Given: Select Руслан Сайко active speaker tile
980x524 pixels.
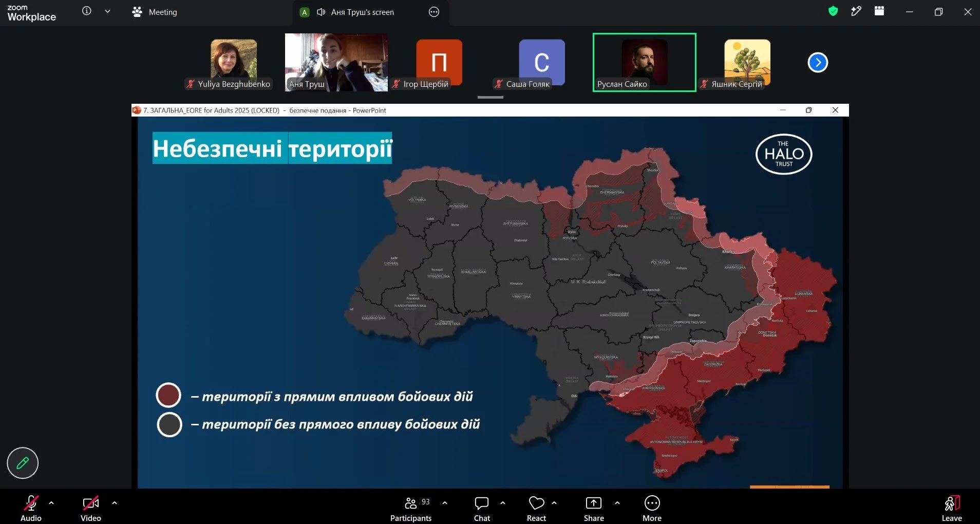Looking at the screenshot, I should point(645,63).
